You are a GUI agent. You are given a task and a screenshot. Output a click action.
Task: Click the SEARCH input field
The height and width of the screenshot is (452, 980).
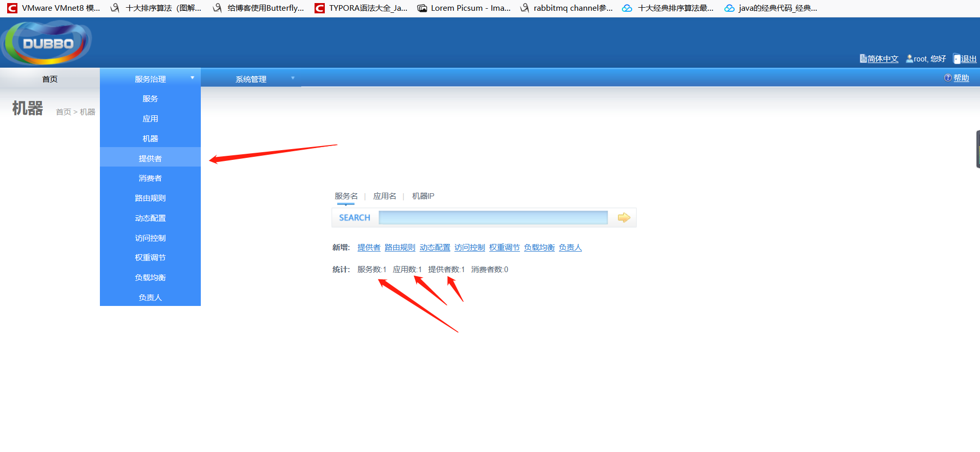pos(493,218)
